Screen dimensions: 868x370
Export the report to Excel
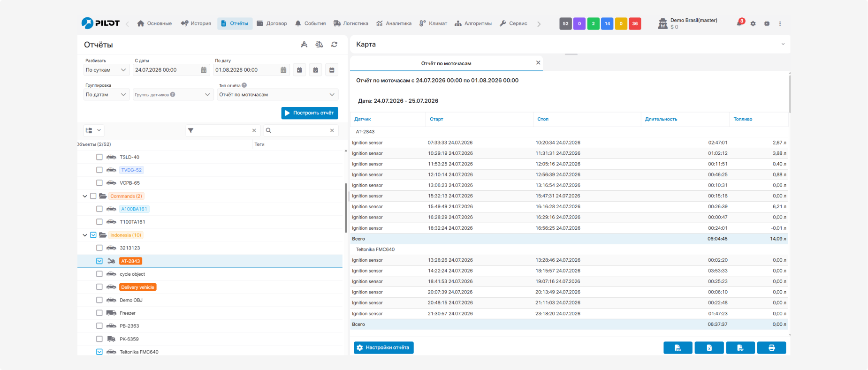[709, 347]
